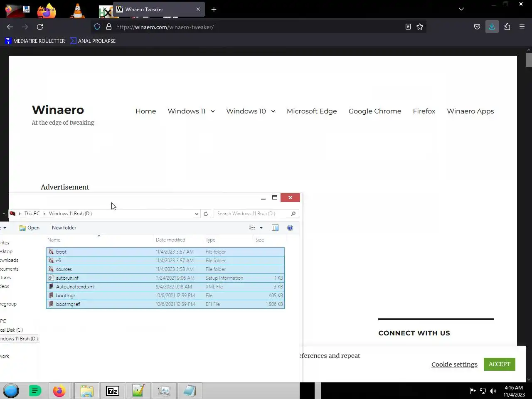This screenshot has height=399, width=532.
Task: Open the Winaero Apps menu item
Action: point(470,111)
